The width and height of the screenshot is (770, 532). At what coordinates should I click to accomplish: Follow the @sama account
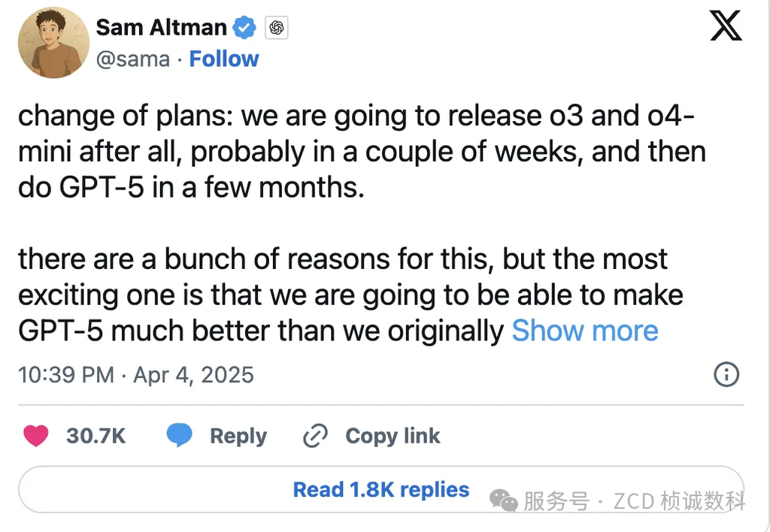tap(223, 59)
